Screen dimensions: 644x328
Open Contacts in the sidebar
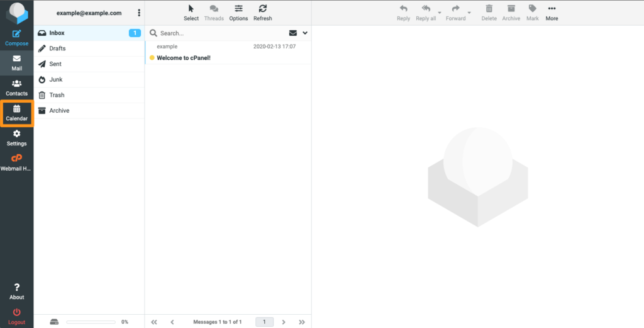click(16, 88)
